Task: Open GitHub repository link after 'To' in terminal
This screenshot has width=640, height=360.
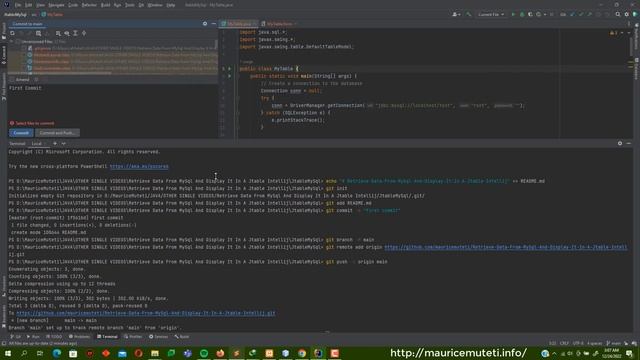Action: pyautogui.click(x=146, y=313)
